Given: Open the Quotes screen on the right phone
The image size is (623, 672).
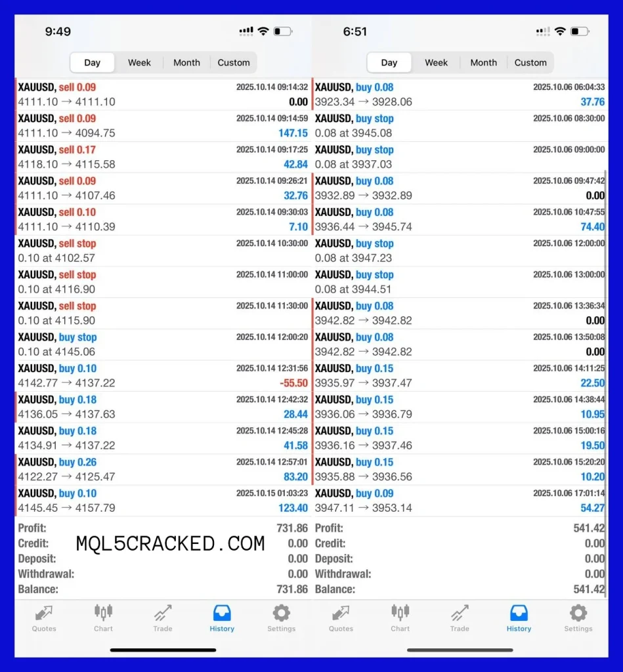Looking at the screenshot, I should pyautogui.click(x=341, y=619).
